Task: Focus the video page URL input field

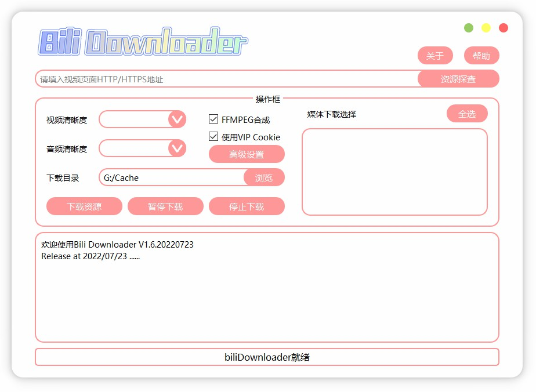Action: 226,79
